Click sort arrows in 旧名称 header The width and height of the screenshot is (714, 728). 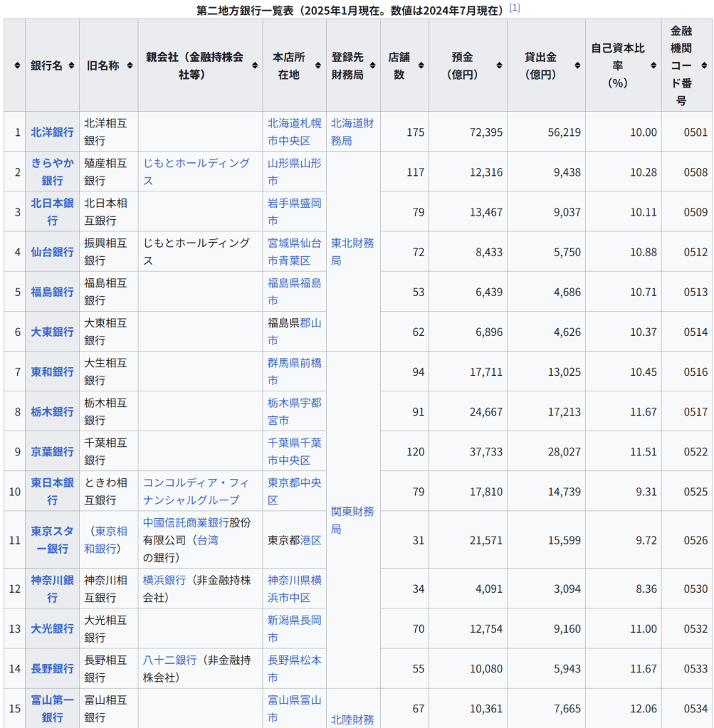[130, 65]
